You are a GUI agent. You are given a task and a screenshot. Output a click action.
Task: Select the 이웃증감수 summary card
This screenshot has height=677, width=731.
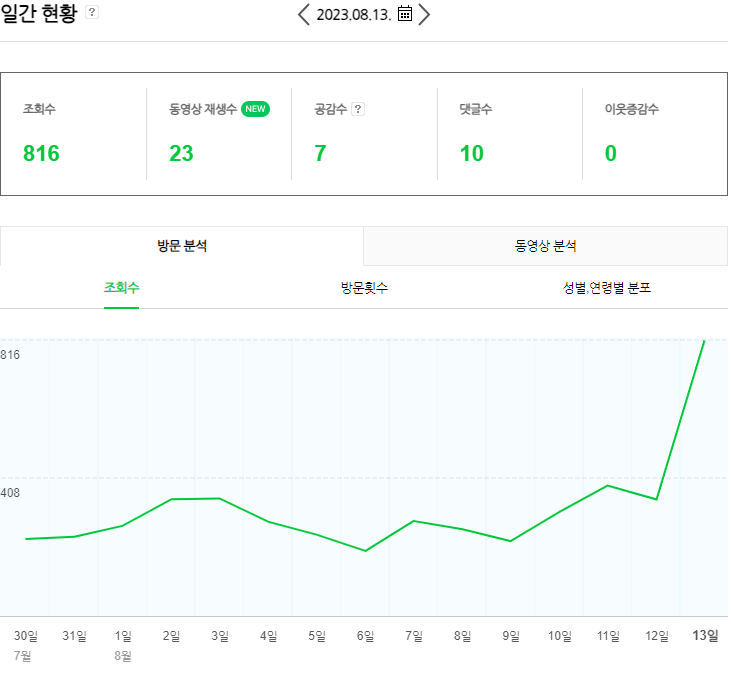coord(655,134)
